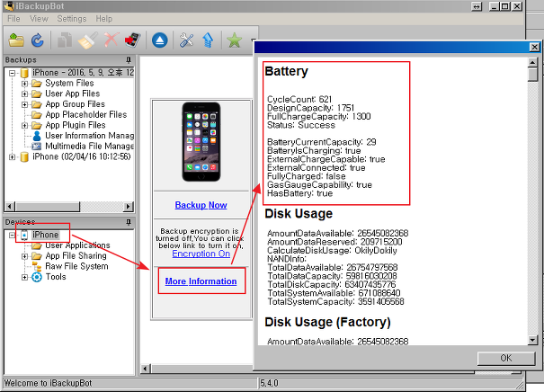Click the blue Eject circle icon
This screenshot has height=392, width=544.
(x=159, y=40)
